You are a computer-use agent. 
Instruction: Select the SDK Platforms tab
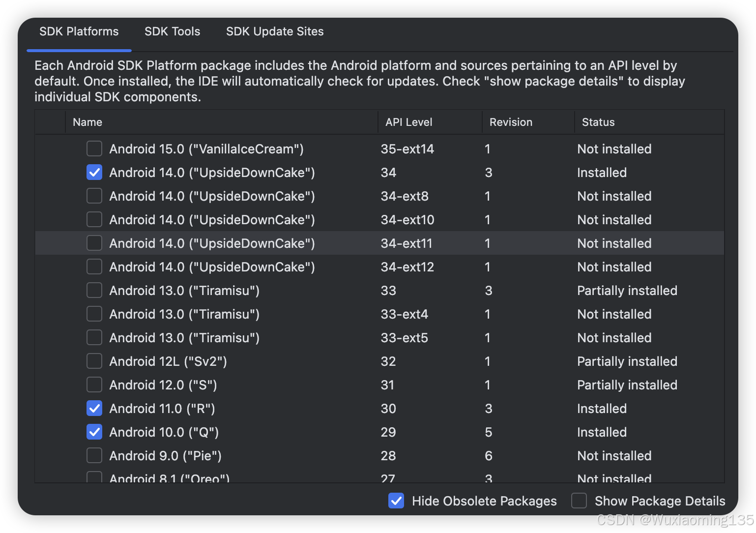[x=79, y=31]
